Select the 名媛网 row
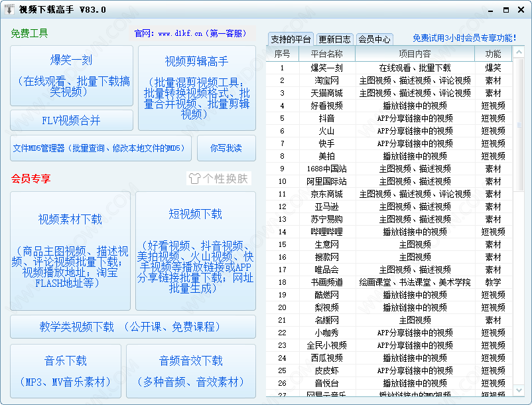 (389, 320)
